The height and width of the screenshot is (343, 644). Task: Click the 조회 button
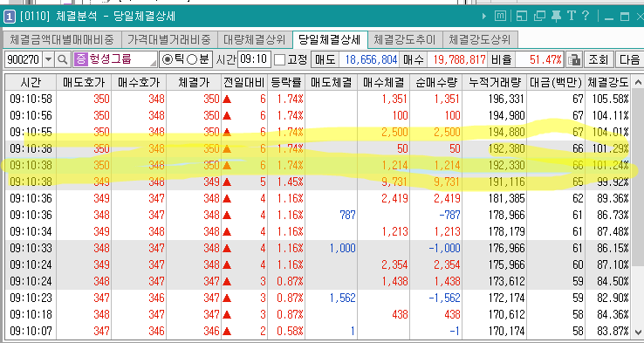tap(599, 60)
